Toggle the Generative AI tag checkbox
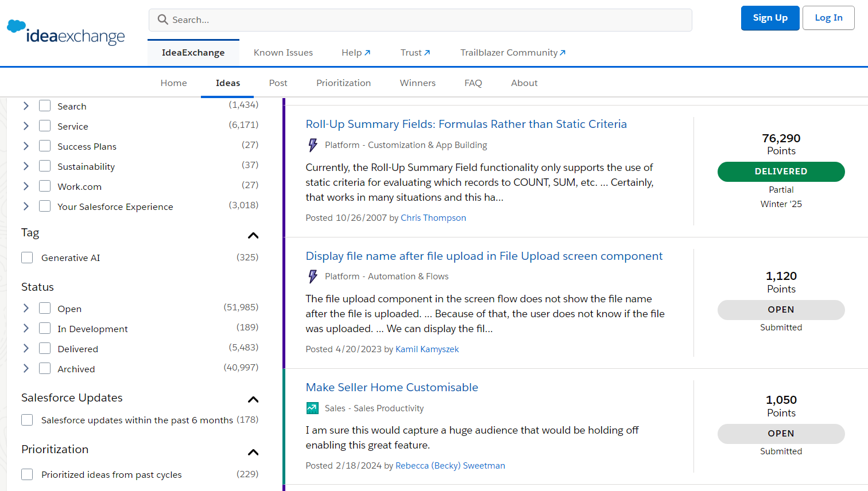Viewport: 868px width, 491px height. click(27, 258)
